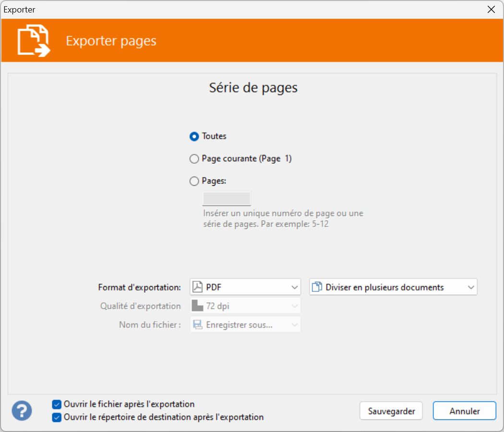Open help with the question mark icon

22,411
